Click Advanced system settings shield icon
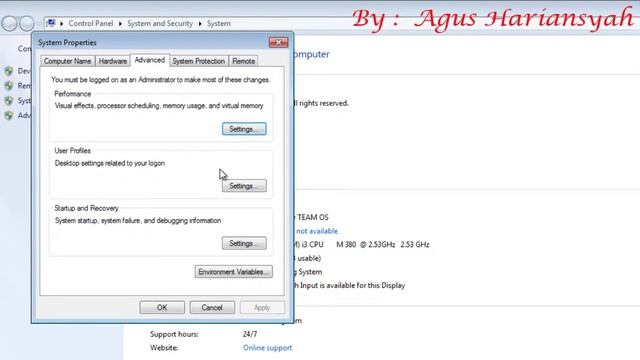The height and width of the screenshot is (360, 640). point(9,116)
